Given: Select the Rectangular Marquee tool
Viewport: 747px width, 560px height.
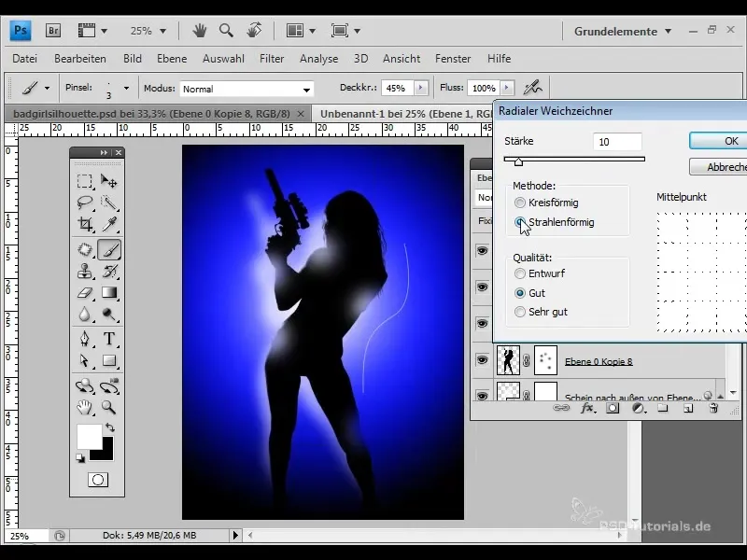Looking at the screenshot, I should pos(85,181).
